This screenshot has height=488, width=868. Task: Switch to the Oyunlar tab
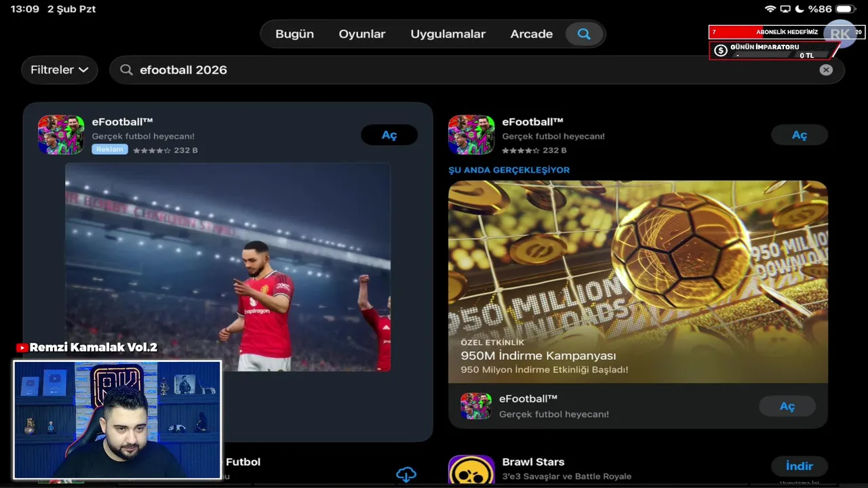(362, 34)
